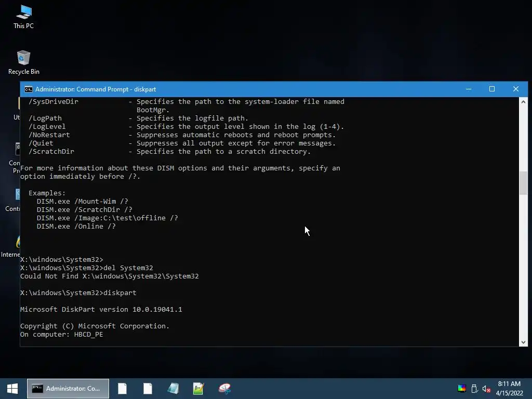Launch the red scissors taskbar icon
This screenshot has height=399, width=532.
click(224, 389)
